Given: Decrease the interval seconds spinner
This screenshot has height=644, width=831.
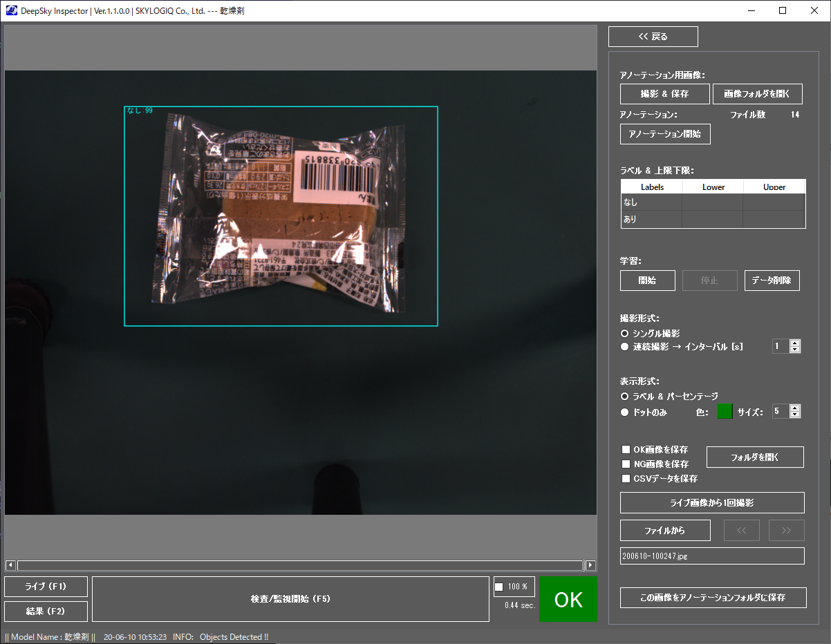Looking at the screenshot, I should coord(795,350).
